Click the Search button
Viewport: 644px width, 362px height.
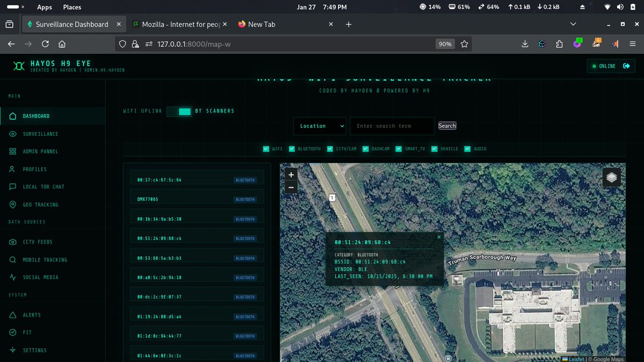[447, 125]
